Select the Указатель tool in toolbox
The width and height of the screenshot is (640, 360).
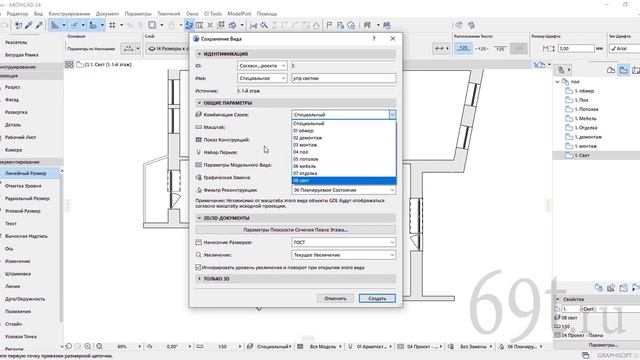pos(16,42)
